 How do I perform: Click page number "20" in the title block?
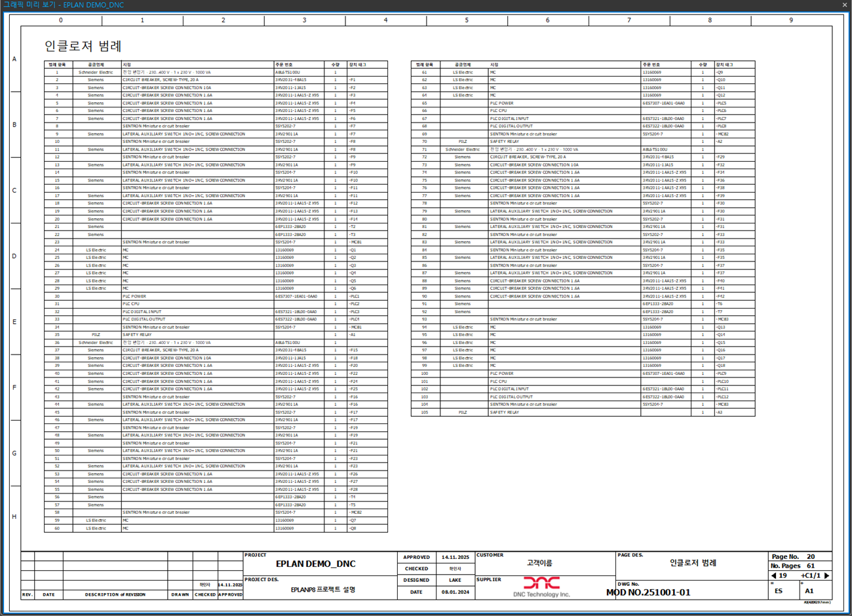pos(811,556)
